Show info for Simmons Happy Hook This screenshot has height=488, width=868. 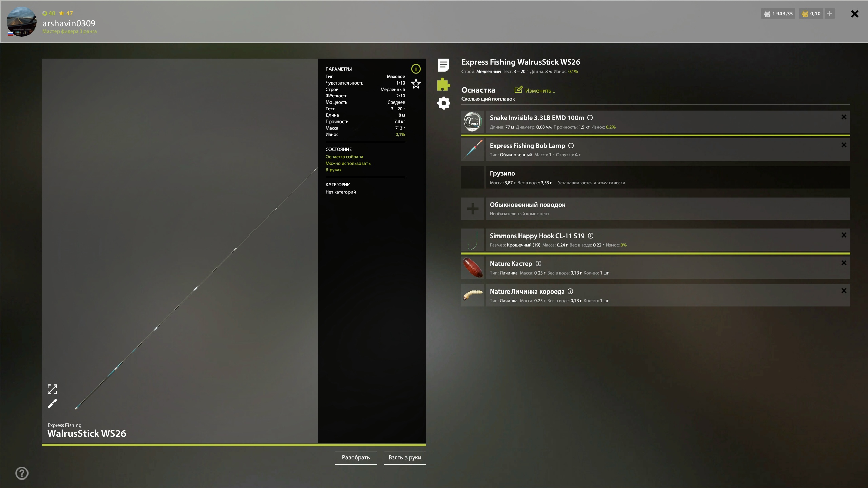(x=590, y=236)
